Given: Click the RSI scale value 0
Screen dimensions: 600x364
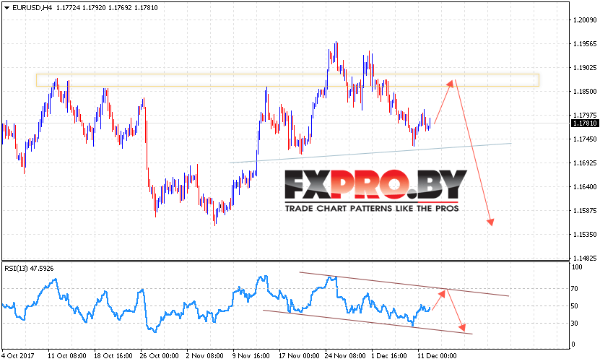Looking at the screenshot, I should [573, 344].
